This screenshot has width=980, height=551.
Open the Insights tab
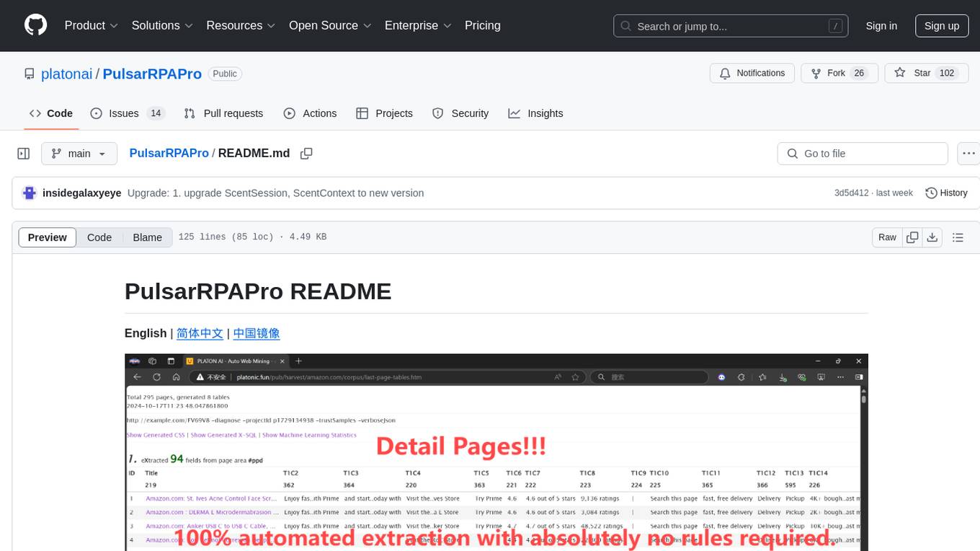coord(535,113)
